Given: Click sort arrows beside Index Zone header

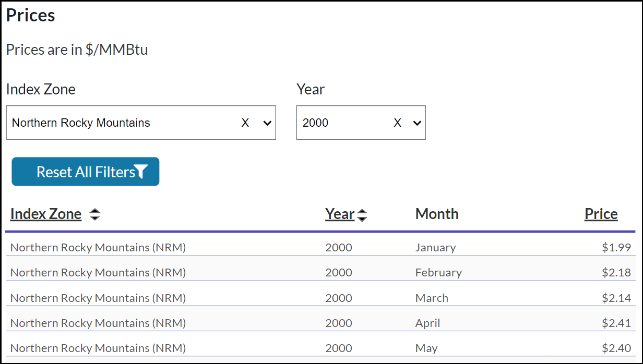Looking at the screenshot, I should click(x=94, y=214).
